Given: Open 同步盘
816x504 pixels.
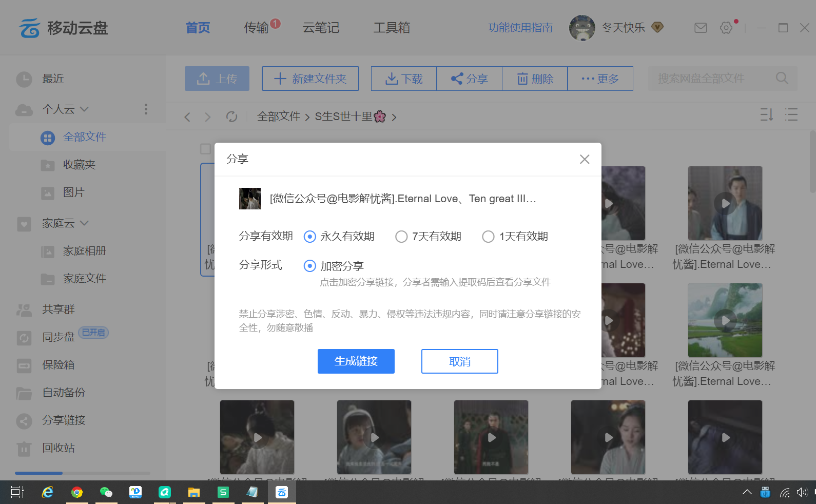Looking at the screenshot, I should pos(59,337).
